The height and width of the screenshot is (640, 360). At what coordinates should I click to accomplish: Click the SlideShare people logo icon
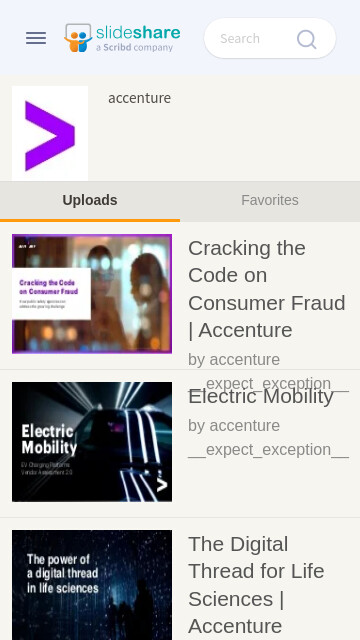tap(78, 38)
